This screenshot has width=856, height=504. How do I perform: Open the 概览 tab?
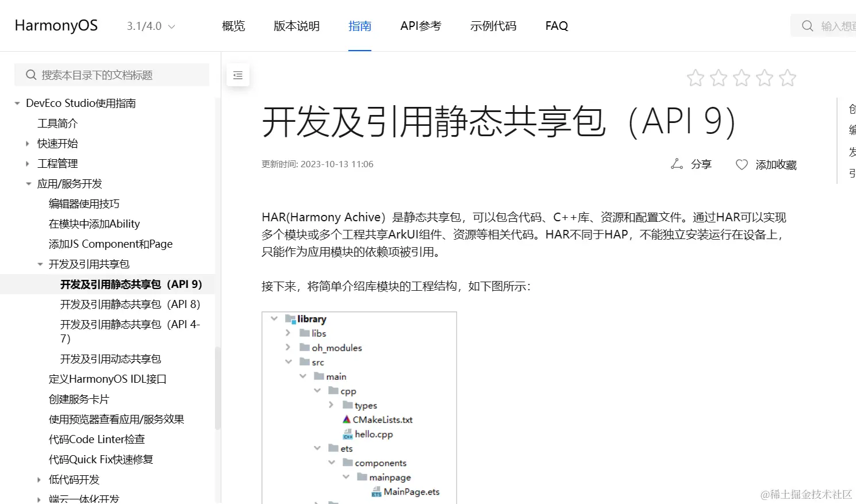tap(233, 26)
